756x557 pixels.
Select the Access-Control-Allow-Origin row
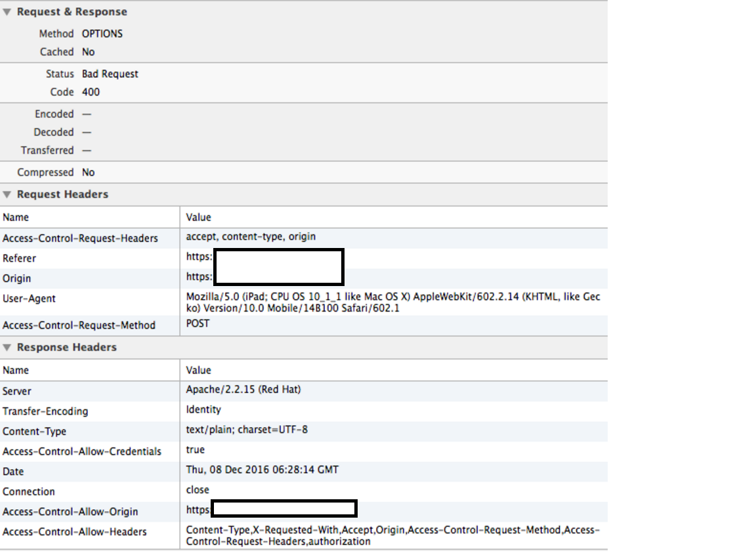(x=70, y=512)
